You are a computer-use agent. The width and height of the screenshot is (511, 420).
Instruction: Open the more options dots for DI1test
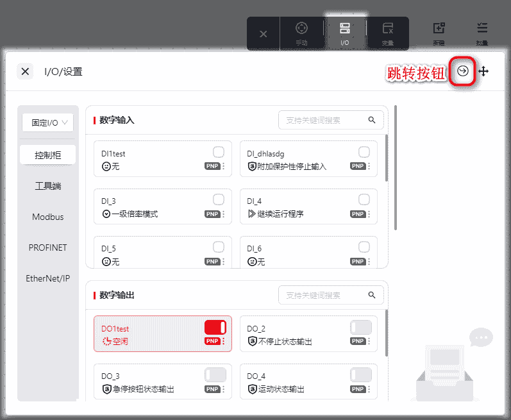224,166
